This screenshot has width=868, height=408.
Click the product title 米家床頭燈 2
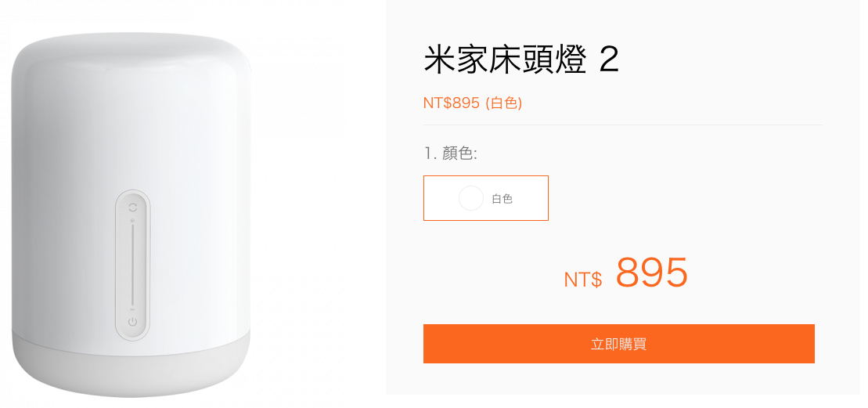coord(521,60)
